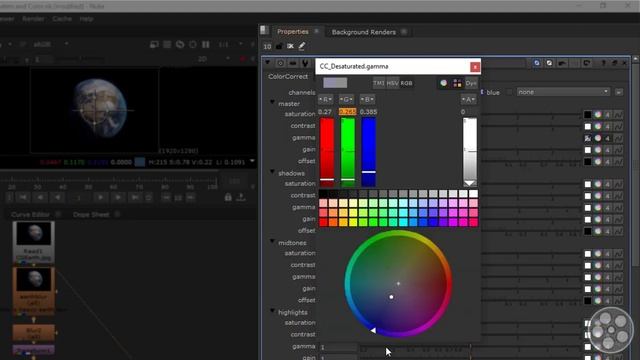This screenshot has height=360, width=640.
Task: Click the revert knobs icon in node panel
Action: coord(587,63)
